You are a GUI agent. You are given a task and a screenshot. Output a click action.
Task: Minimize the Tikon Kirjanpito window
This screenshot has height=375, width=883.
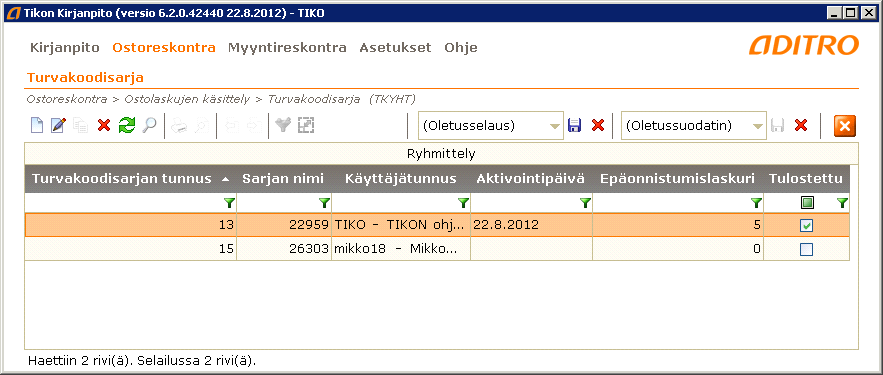pos(836,12)
